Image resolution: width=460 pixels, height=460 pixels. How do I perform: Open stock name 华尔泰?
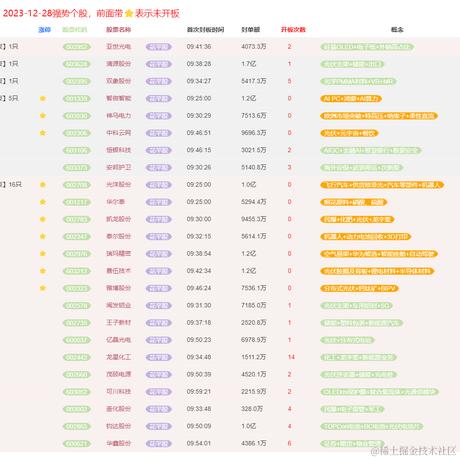coord(115,202)
